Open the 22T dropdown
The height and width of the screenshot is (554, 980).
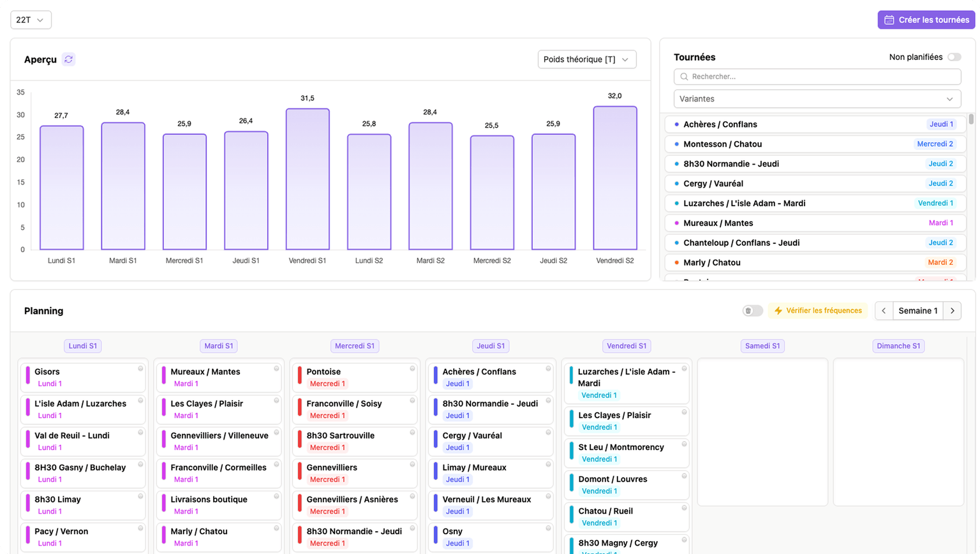[x=31, y=20]
